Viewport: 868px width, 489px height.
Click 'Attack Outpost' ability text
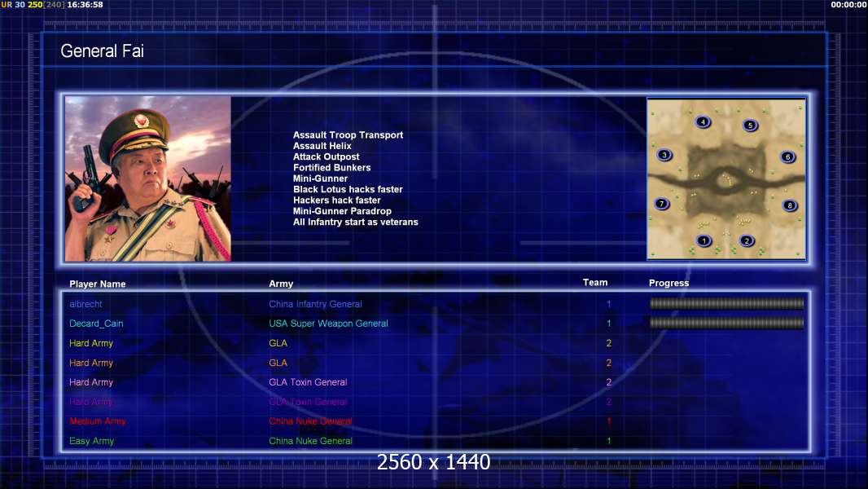(326, 156)
